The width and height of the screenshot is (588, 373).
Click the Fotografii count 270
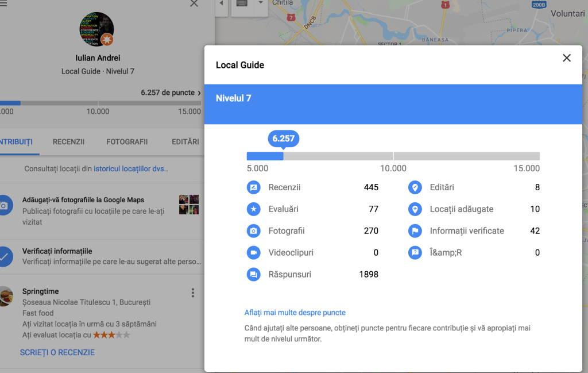pyautogui.click(x=371, y=231)
